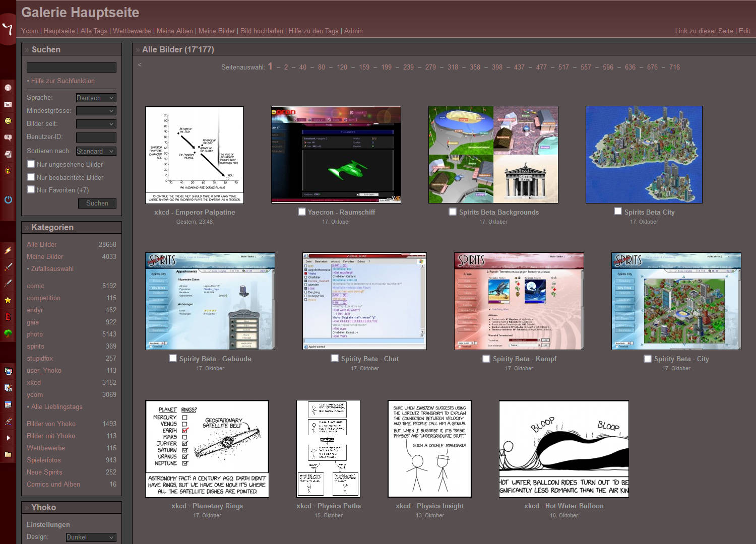756x544 pixels.
Task: Click the blue power icon in sidebar
Action: click(x=8, y=199)
